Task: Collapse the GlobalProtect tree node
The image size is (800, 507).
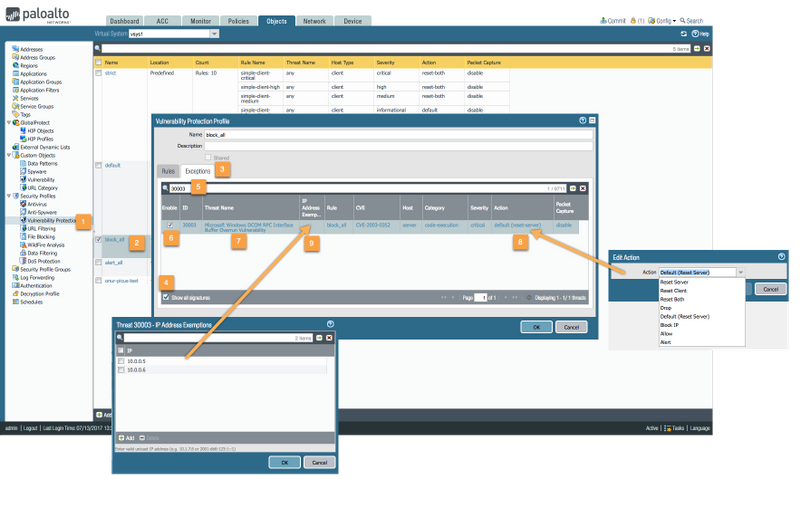Action: [x=9, y=122]
